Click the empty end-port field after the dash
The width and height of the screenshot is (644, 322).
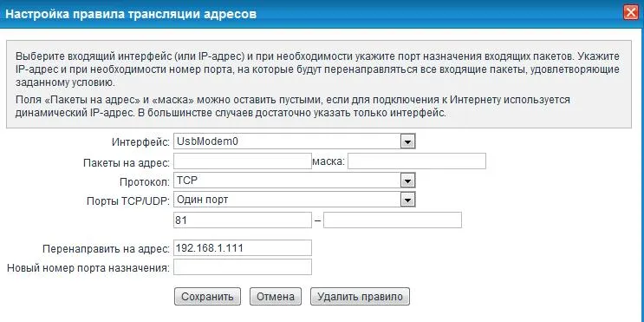[393, 220]
